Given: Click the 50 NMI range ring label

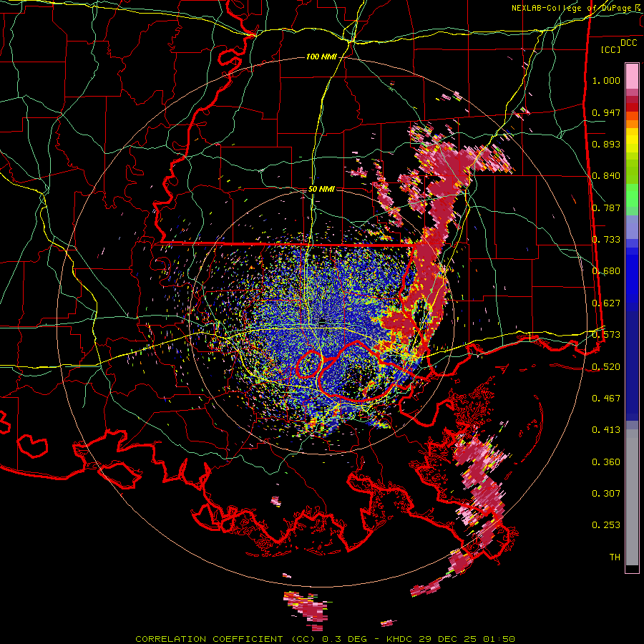Looking at the screenshot, I should pyautogui.click(x=321, y=190).
